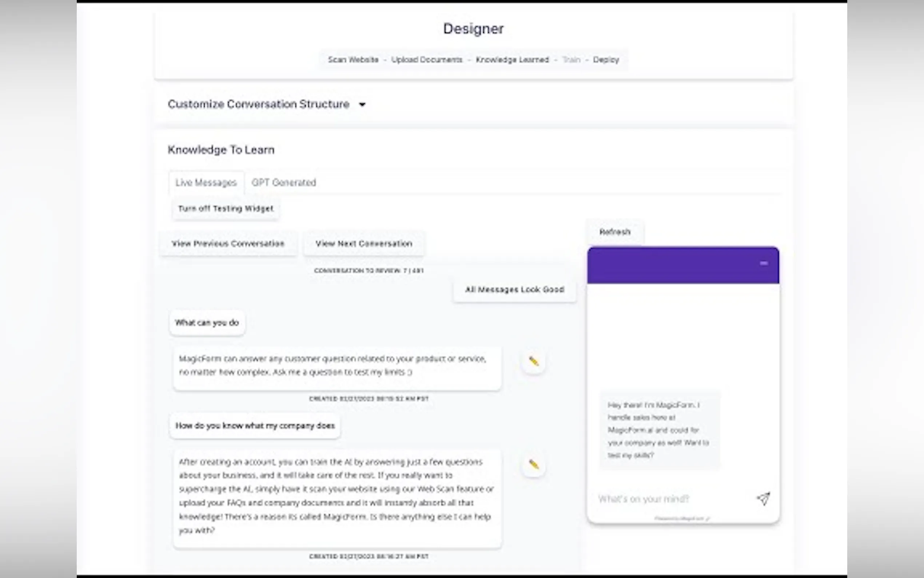Click pencil icon beside second AI answer
Image resolution: width=924 pixels, height=578 pixels.
[x=533, y=464]
